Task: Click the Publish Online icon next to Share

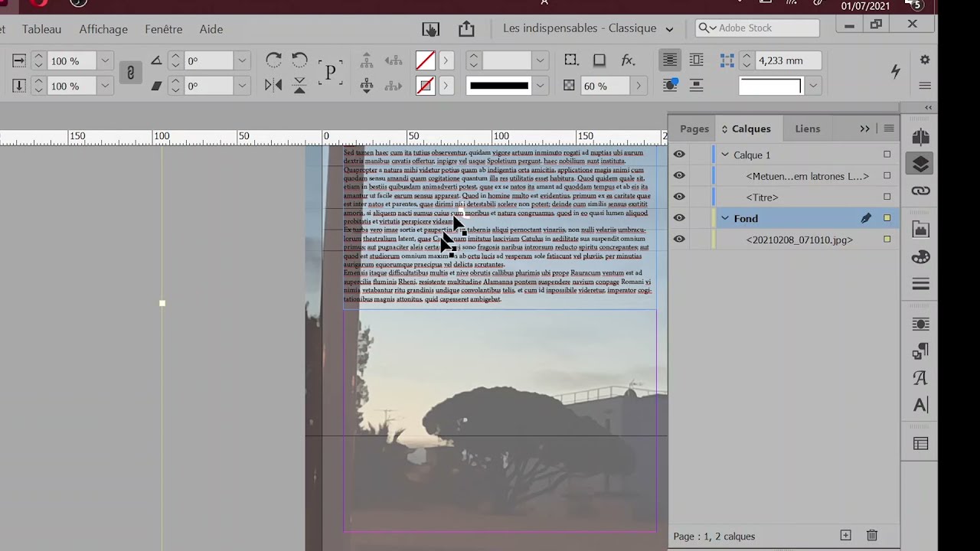Action: pos(431,29)
